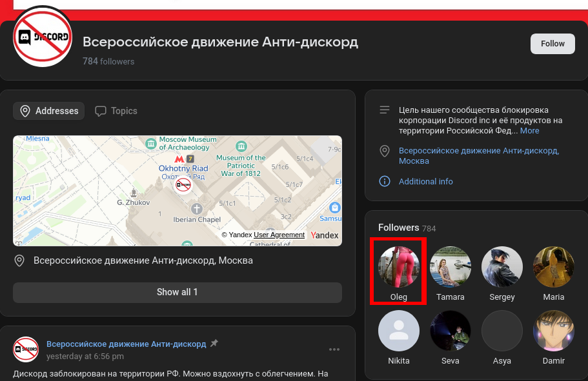Image resolution: width=588 pixels, height=381 pixels.
Task: Click the Additional info circle icon
Action: coord(385,181)
